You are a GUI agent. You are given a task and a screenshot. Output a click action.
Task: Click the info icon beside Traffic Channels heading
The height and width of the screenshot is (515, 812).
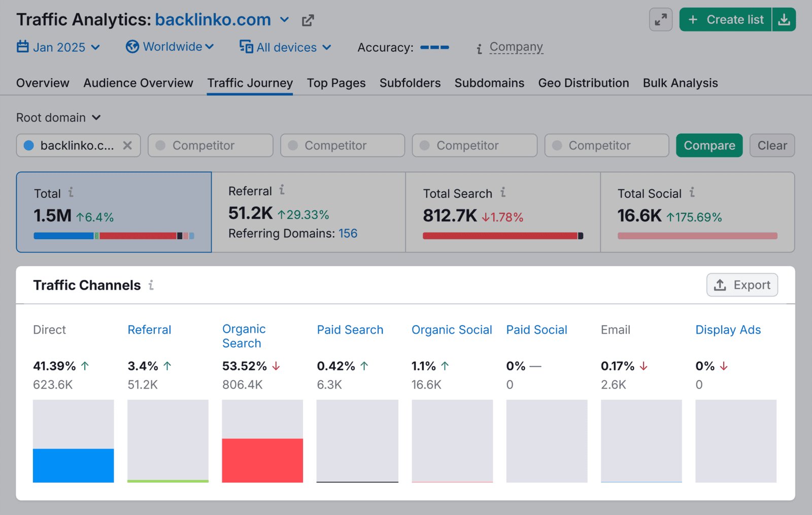pos(151,285)
